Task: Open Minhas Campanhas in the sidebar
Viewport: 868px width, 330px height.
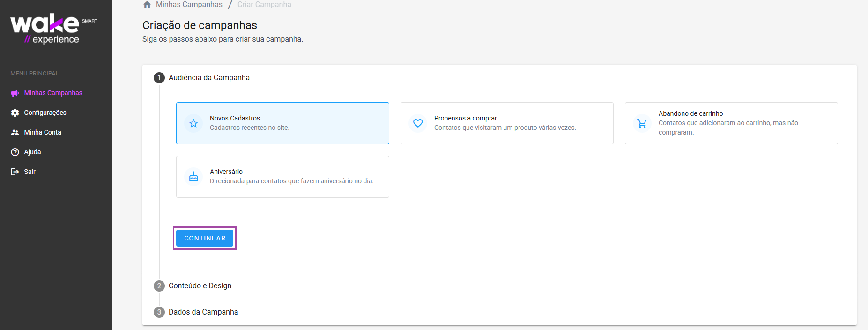Action: 53,93
